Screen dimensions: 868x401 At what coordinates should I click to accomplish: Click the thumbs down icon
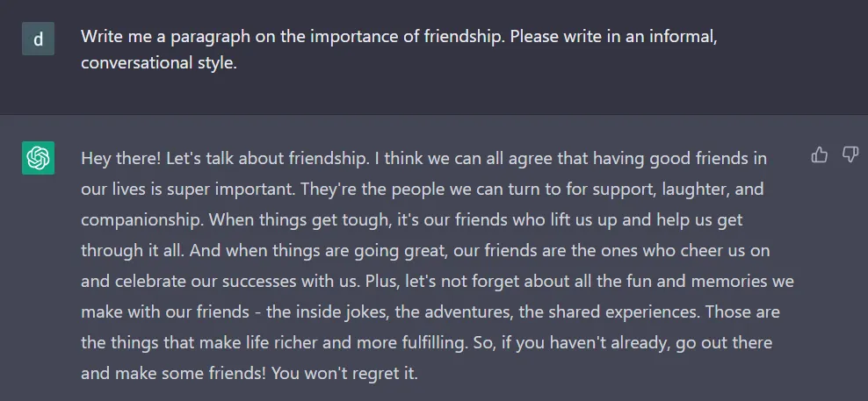point(850,155)
